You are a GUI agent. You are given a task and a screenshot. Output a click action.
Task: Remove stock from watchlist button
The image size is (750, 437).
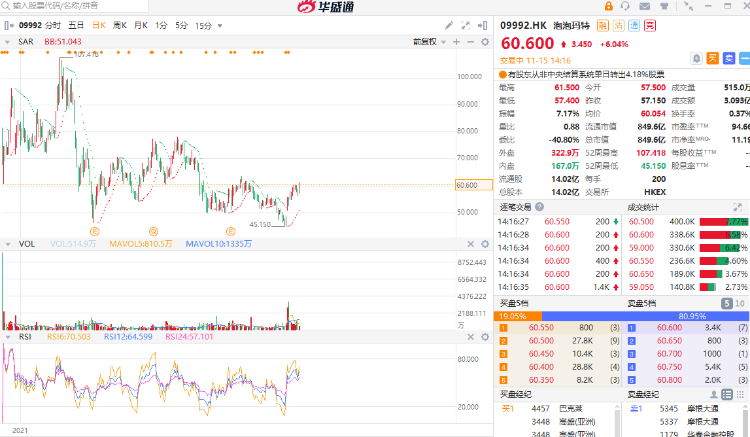point(745,58)
